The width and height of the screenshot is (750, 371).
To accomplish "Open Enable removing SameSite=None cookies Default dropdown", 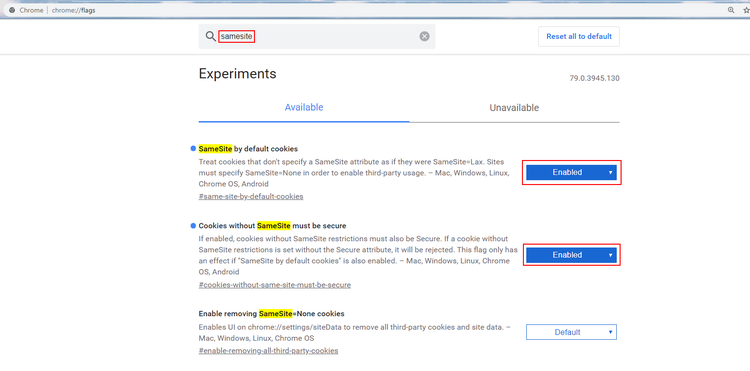I will (x=571, y=332).
